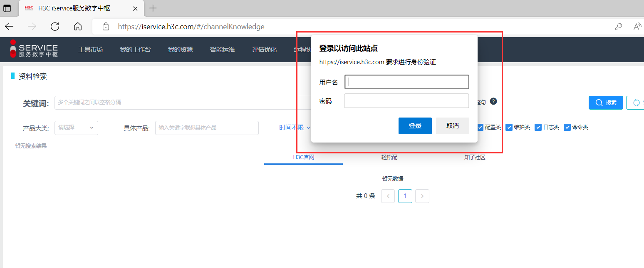Open 工具市场 menu
This screenshot has height=268, width=644.
pos(90,49)
